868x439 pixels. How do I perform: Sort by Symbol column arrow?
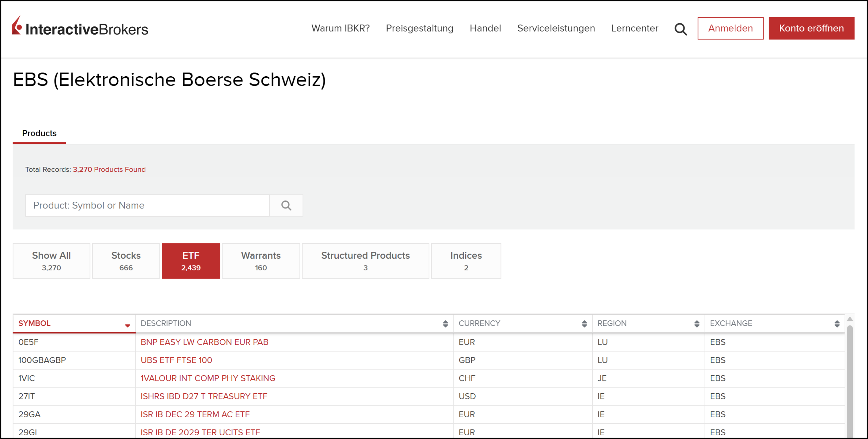tap(127, 325)
